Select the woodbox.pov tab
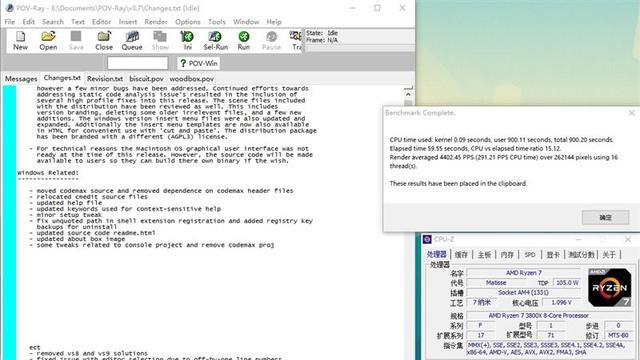This screenshot has height=360, width=640. pos(191,79)
